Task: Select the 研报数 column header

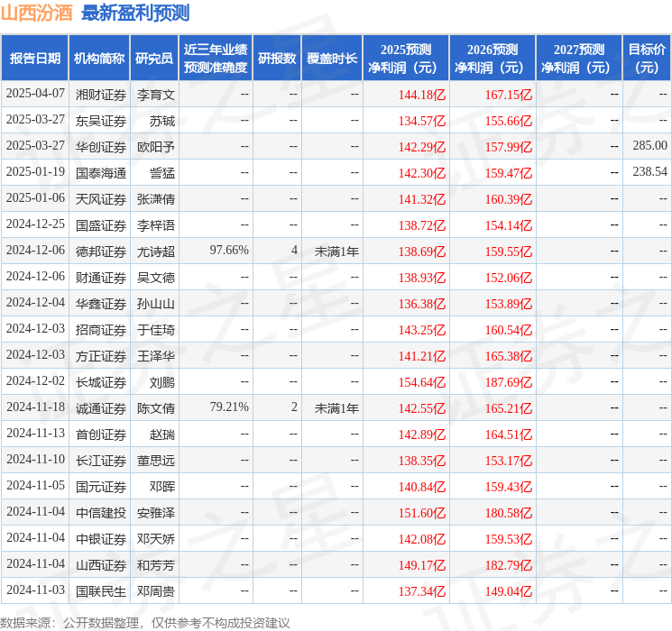Action: click(276, 58)
